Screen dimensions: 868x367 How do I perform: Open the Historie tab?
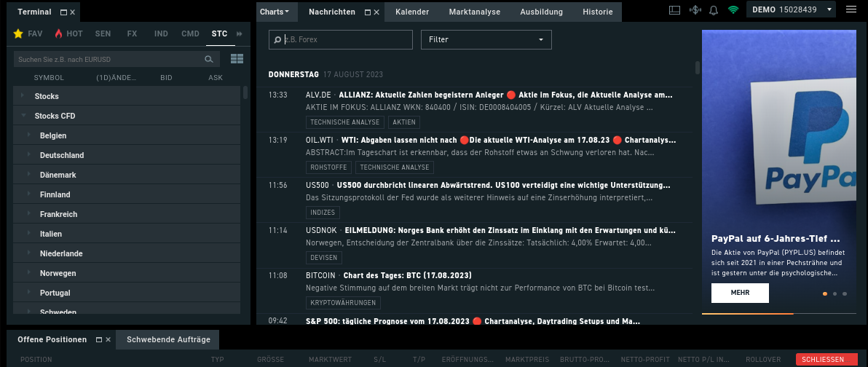[x=597, y=12]
